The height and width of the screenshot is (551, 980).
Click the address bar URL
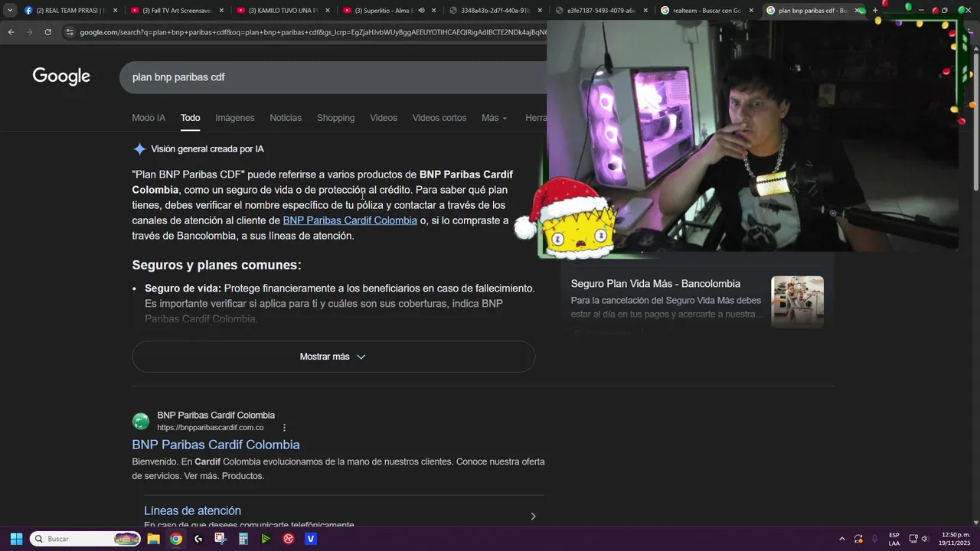(312, 32)
